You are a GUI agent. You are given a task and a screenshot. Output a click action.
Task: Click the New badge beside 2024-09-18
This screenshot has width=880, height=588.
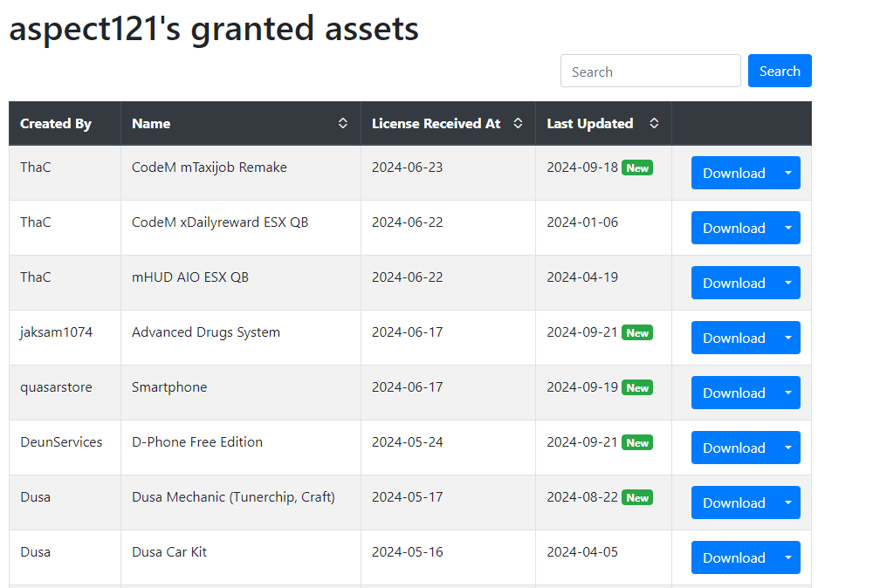[x=637, y=168]
